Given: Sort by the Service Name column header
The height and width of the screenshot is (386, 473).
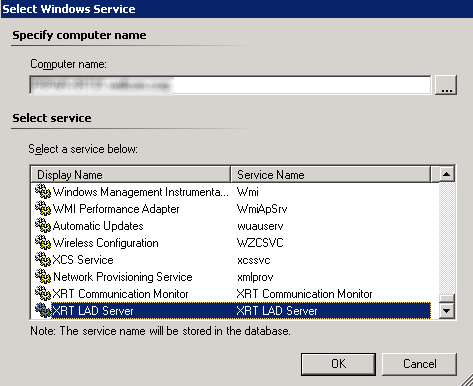Looking at the screenshot, I should click(x=330, y=174).
